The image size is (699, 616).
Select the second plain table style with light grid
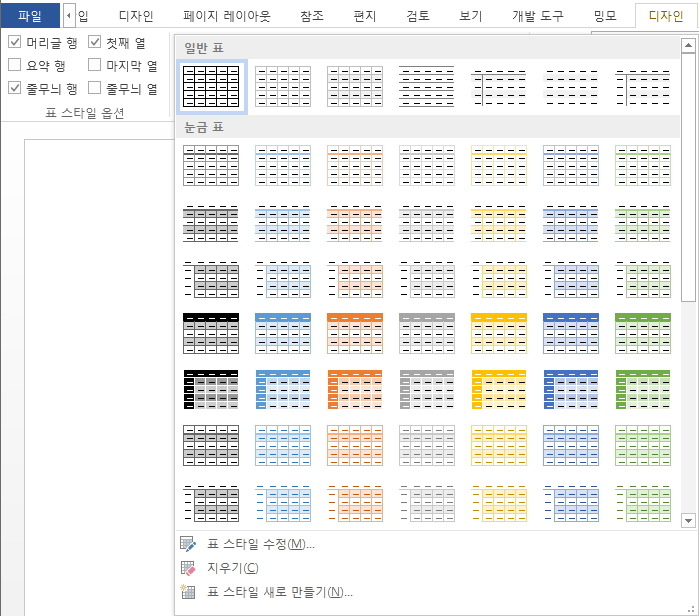(x=283, y=86)
